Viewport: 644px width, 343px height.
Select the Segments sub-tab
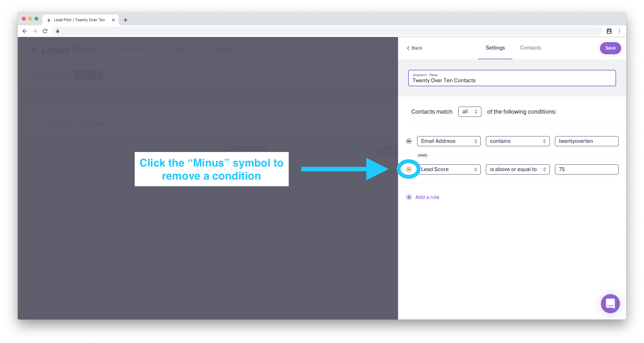click(89, 75)
